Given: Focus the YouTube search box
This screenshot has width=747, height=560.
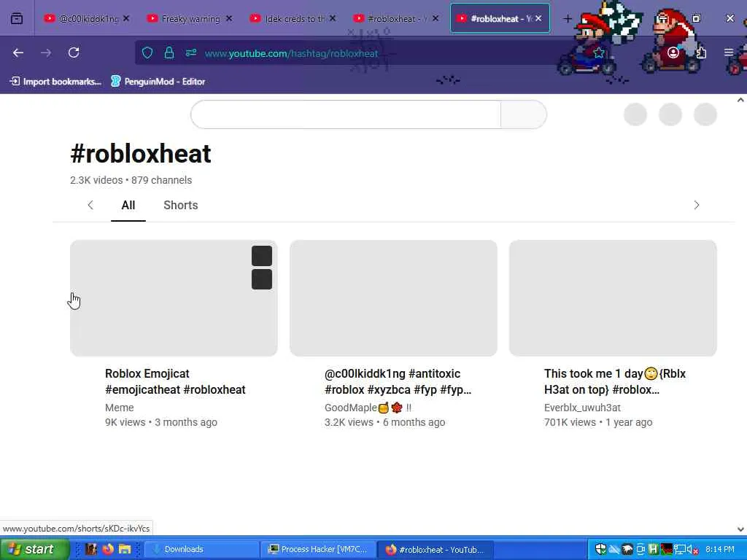Looking at the screenshot, I should [x=346, y=114].
